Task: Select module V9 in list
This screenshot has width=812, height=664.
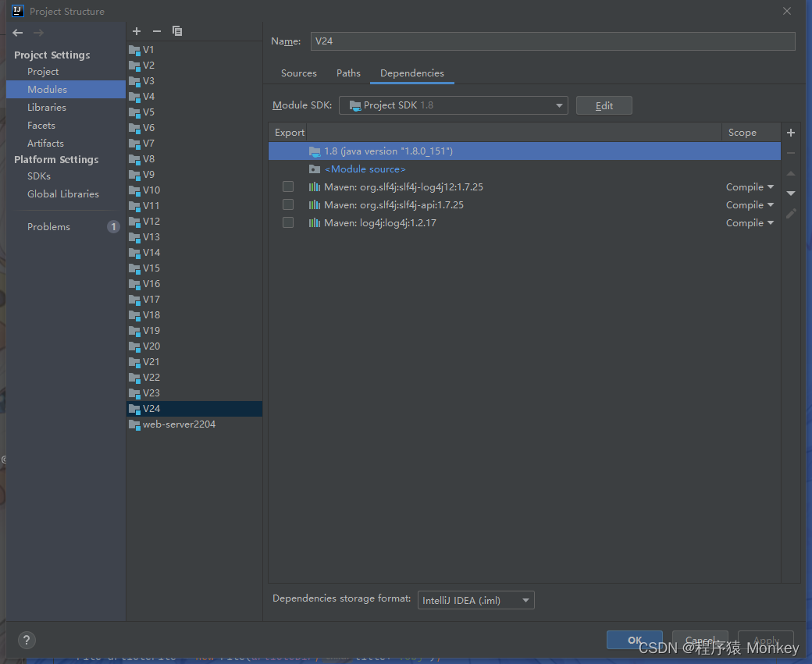Action: [194, 175]
